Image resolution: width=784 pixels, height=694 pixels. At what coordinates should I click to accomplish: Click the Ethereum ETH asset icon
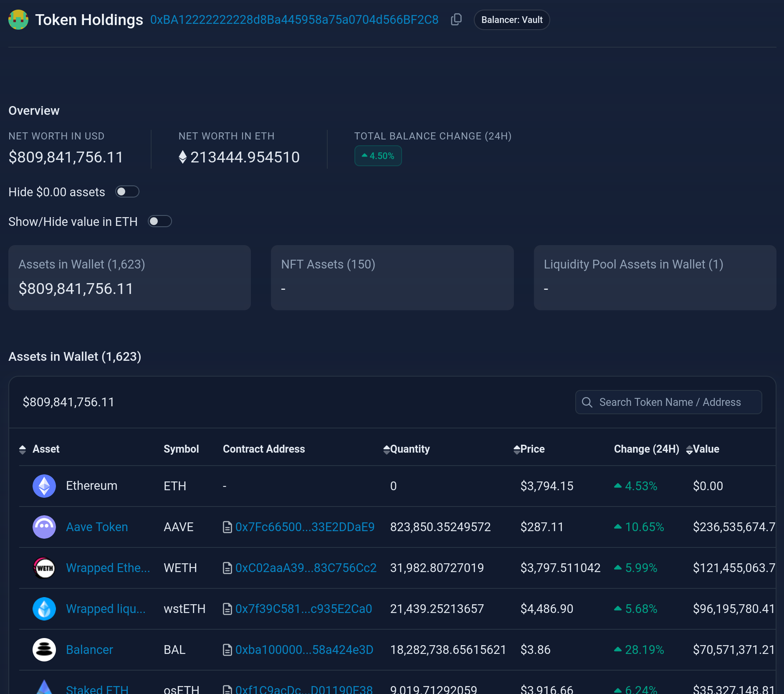[44, 486]
